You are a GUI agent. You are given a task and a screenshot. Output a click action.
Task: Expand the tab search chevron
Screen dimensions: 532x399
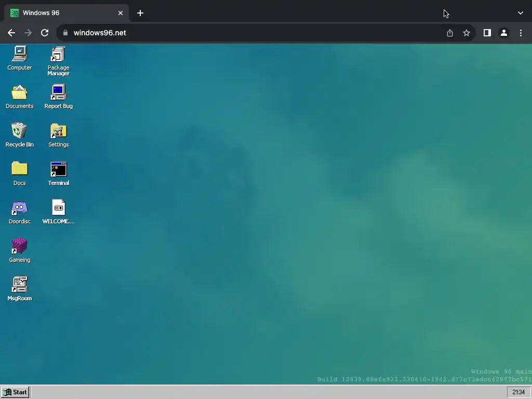click(x=521, y=13)
